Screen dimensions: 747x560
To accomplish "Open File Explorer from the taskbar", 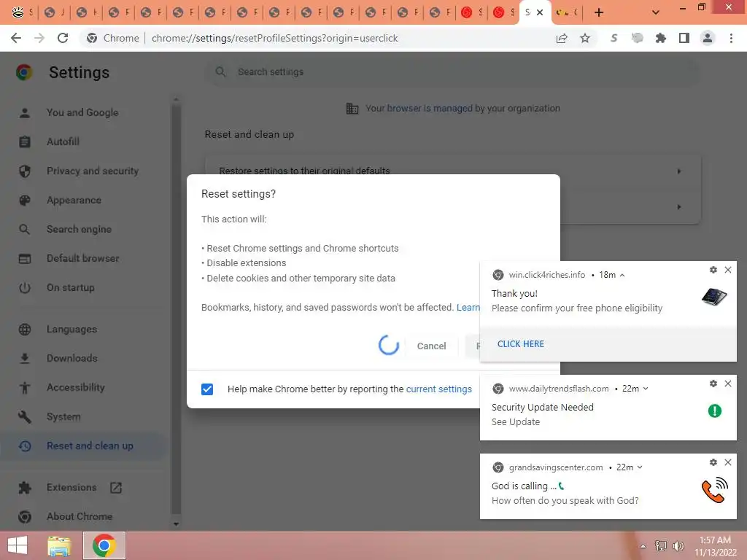I will click(59, 545).
